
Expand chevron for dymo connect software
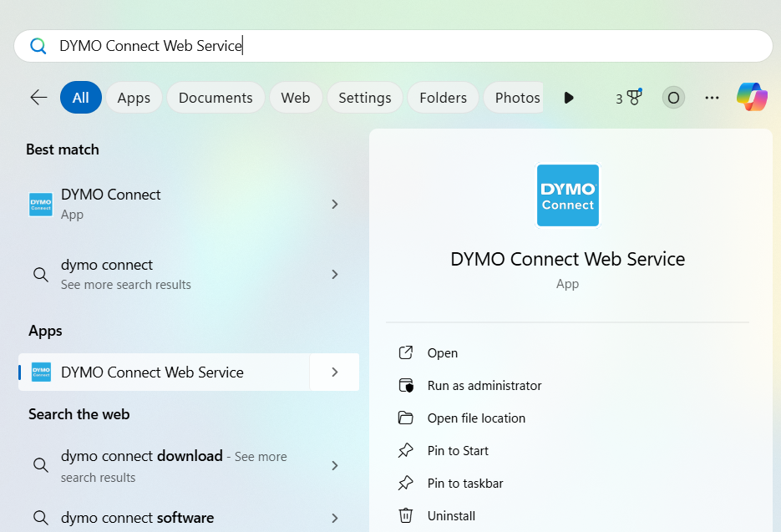coord(335,518)
